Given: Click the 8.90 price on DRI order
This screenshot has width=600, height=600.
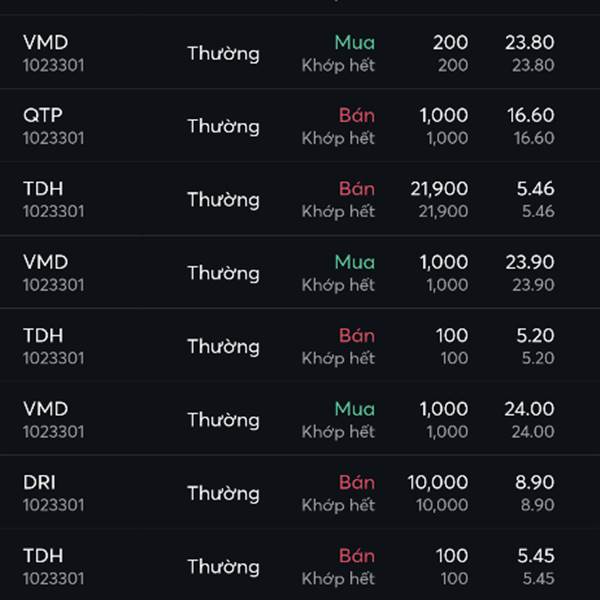Looking at the screenshot, I should pos(535,482).
